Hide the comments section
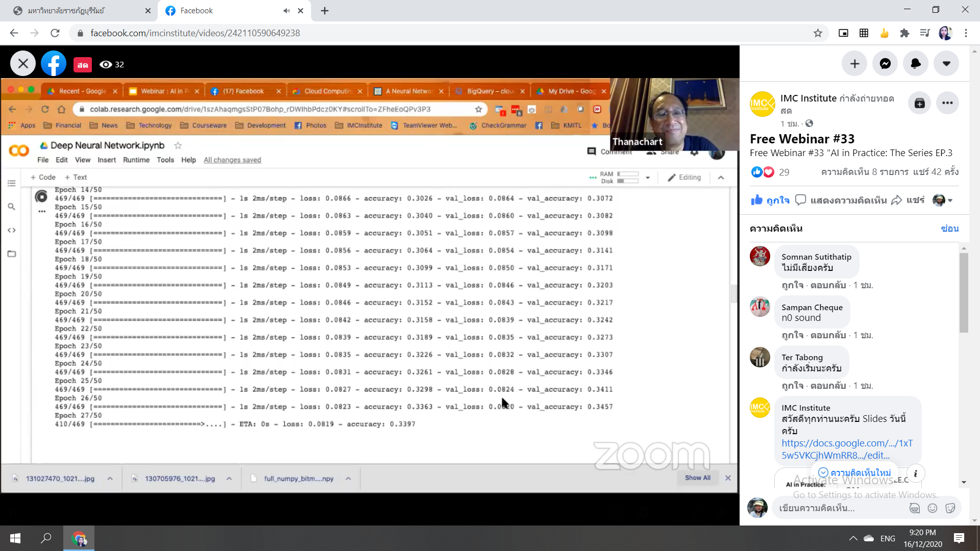Image resolution: width=980 pixels, height=551 pixels. (950, 229)
